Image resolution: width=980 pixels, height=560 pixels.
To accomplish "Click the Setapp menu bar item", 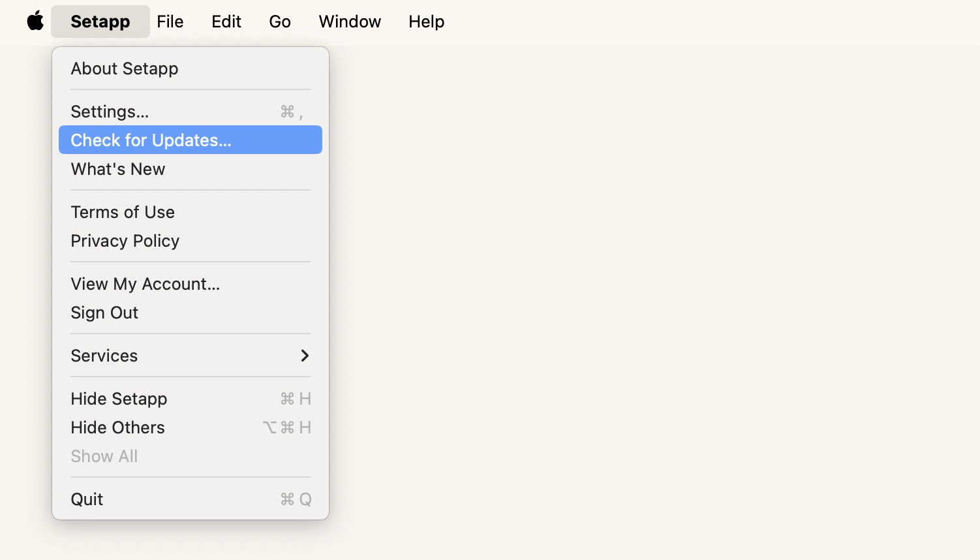I will click(100, 22).
